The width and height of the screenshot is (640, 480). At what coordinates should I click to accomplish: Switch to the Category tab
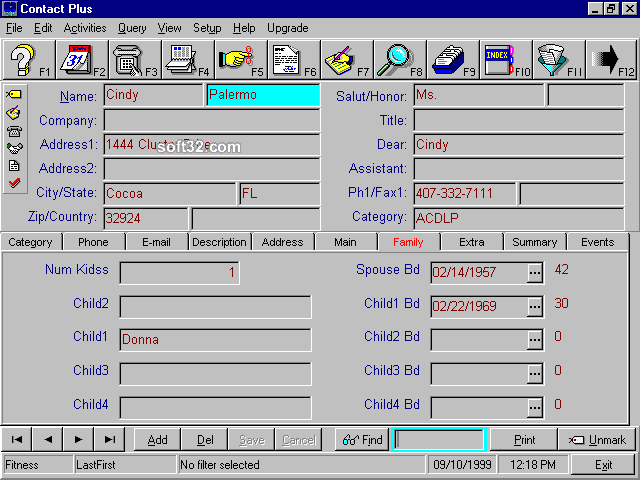[x=31, y=242]
